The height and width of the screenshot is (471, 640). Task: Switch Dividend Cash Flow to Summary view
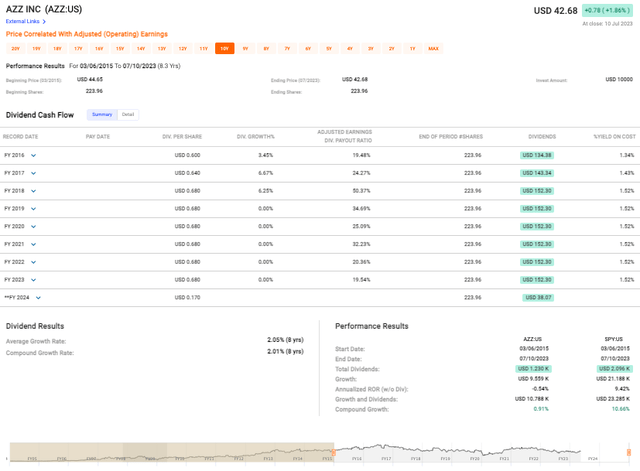pos(102,115)
